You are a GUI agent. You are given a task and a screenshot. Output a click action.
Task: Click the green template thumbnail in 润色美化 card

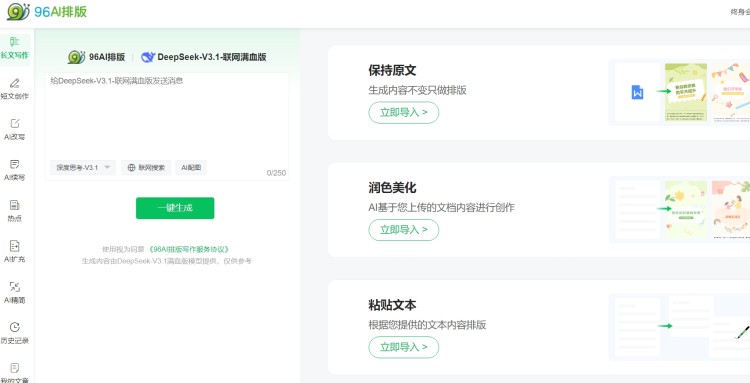686,209
